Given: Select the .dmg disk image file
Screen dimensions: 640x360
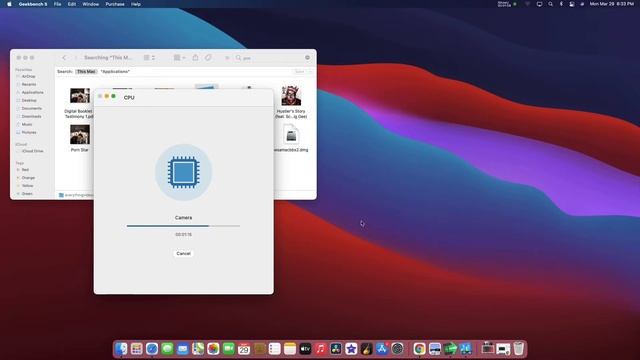Looking at the screenshot, I should 291,135.
